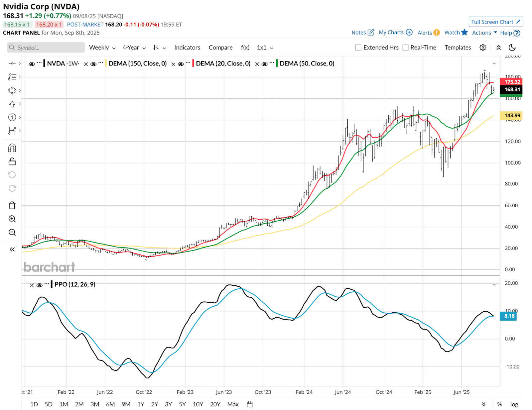Screen dimensions: 532x410
Task: Toggle visibility of NVDA price series
Action: 32,64
